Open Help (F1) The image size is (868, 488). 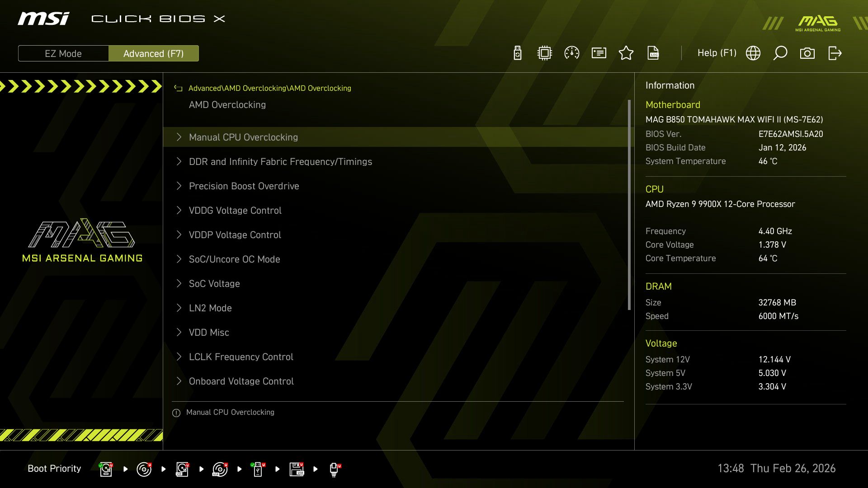717,53
